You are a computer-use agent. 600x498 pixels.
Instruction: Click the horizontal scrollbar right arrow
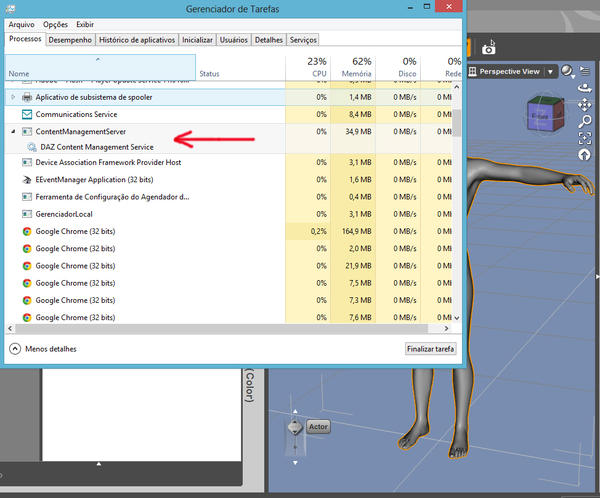[x=446, y=328]
